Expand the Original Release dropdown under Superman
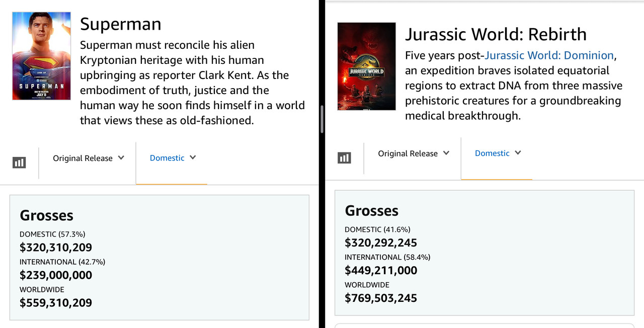 tap(89, 158)
